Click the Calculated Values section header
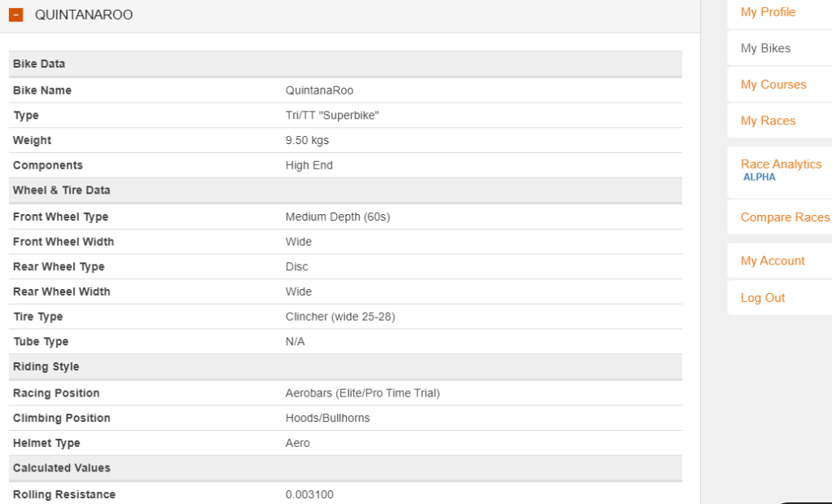This screenshot has height=504, width=832. pos(62,468)
